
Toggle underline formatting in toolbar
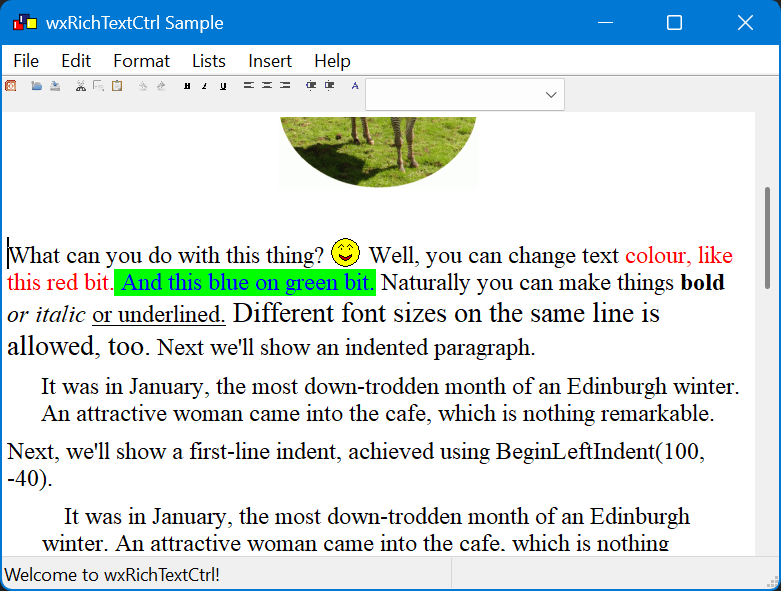pos(223,86)
